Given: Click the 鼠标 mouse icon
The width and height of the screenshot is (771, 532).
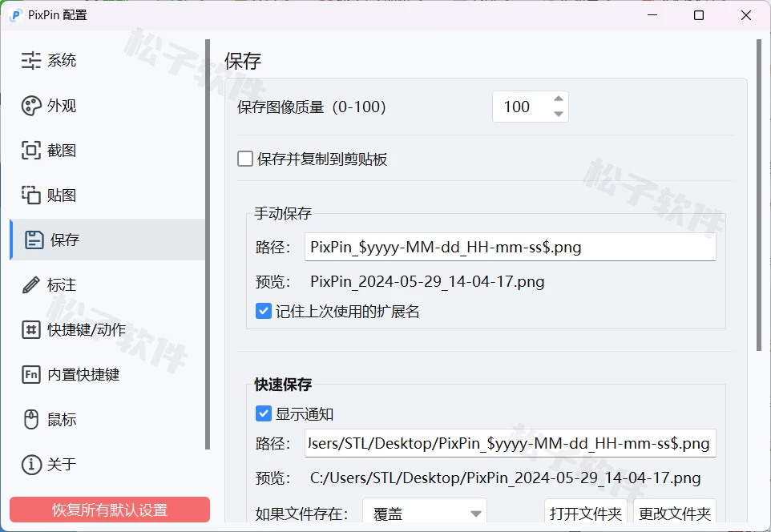Looking at the screenshot, I should (x=31, y=419).
